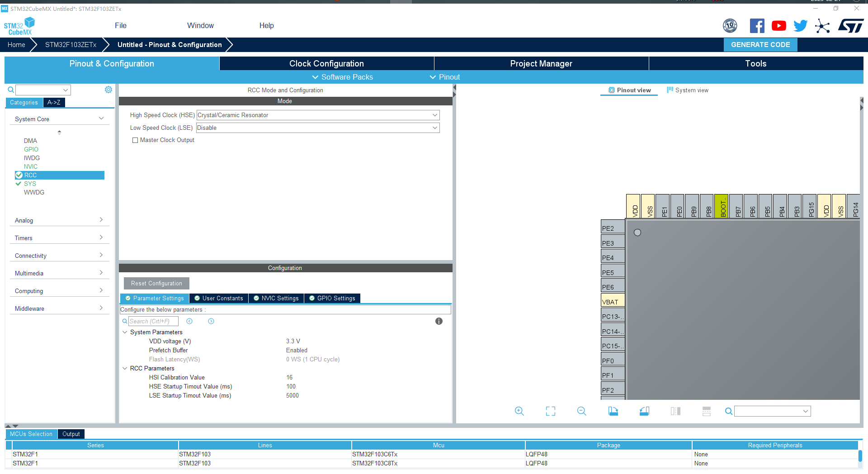Switch to System view
The width and height of the screenshot is (868, 474).
point(688,90)
